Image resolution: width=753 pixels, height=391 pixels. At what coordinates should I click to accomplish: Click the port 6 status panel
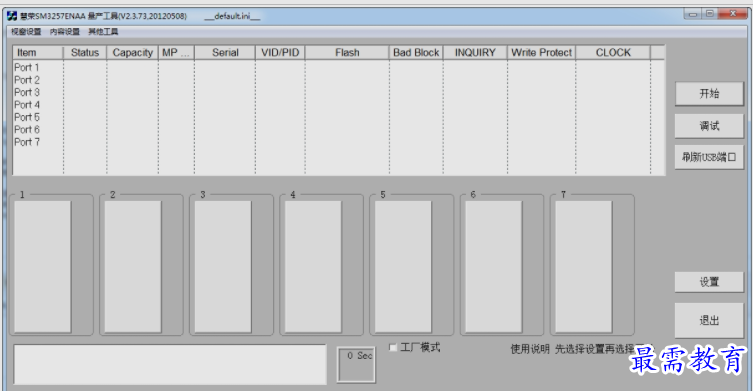[x=493, y=267]
